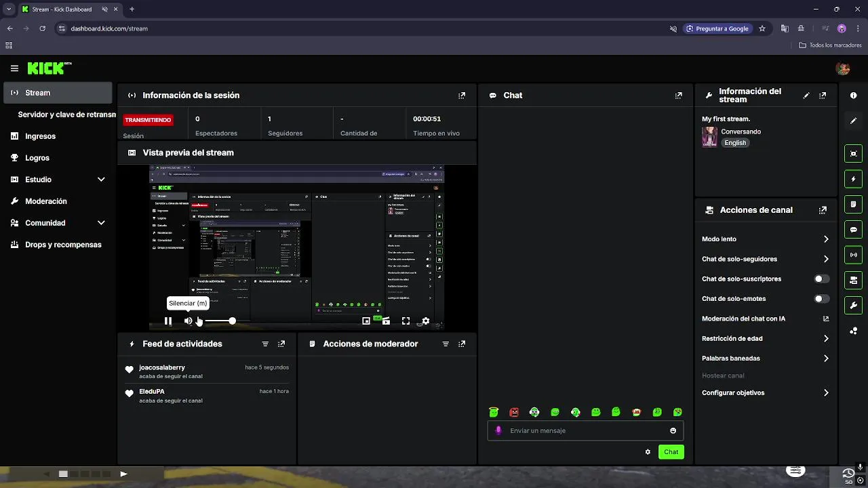
Task: Open Drops y recompensas page
Action: tap(58, 245)
